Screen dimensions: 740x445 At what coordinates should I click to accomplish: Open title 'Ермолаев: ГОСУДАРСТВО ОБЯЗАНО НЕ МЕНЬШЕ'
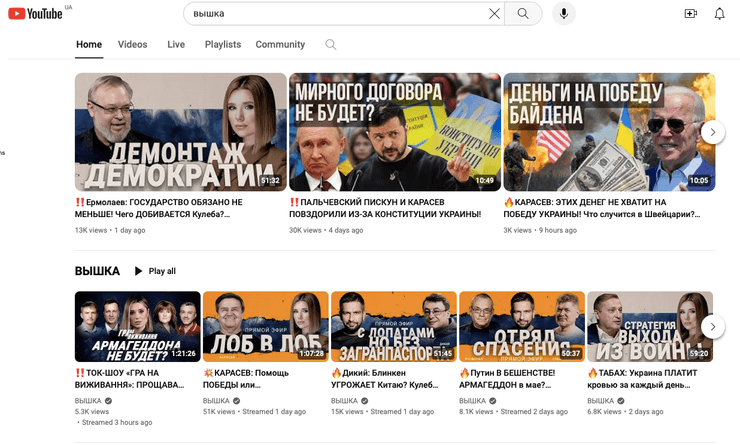[159, 208]
